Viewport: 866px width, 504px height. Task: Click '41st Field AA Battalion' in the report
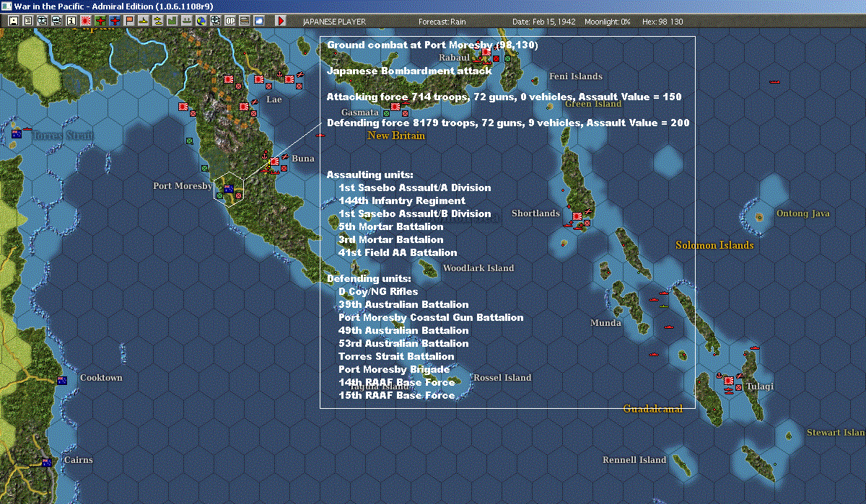398,252
